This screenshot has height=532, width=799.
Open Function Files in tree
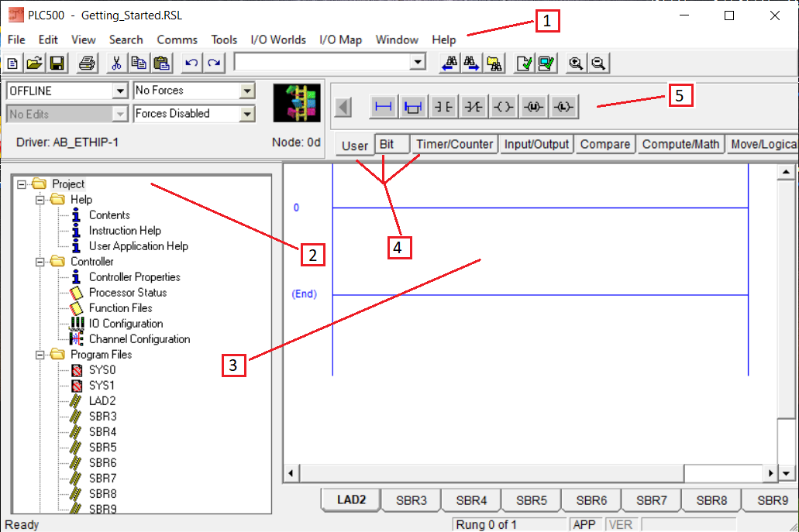tap(120, 308)
